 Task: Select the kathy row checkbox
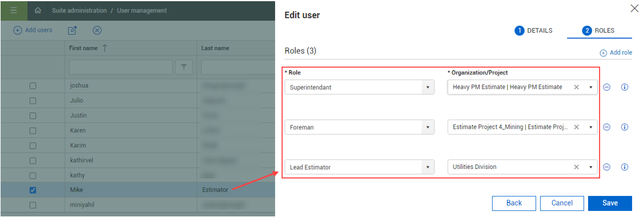pos(33,175)
